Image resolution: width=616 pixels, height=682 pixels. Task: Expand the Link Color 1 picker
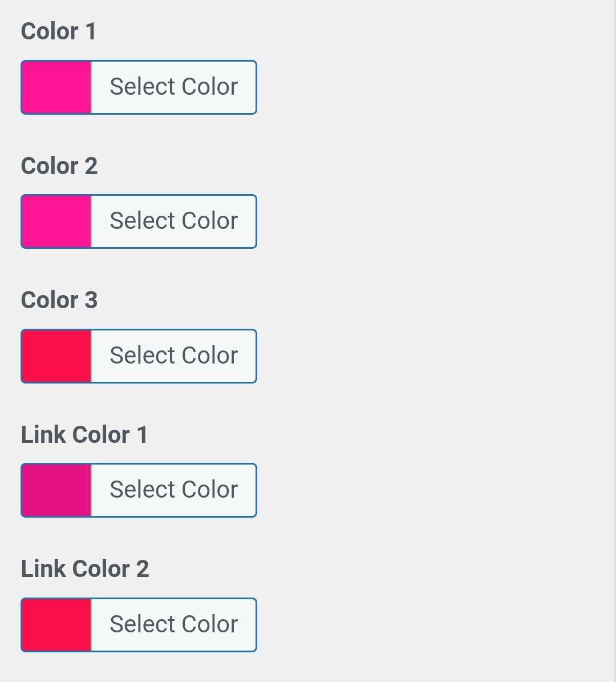click(x=173, y=490)
